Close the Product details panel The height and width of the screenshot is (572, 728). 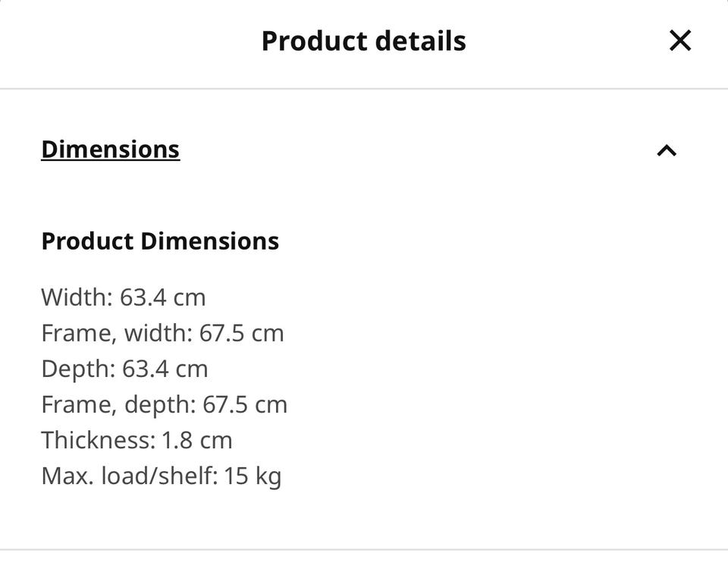pyautogui.click(x=680, y=40)
